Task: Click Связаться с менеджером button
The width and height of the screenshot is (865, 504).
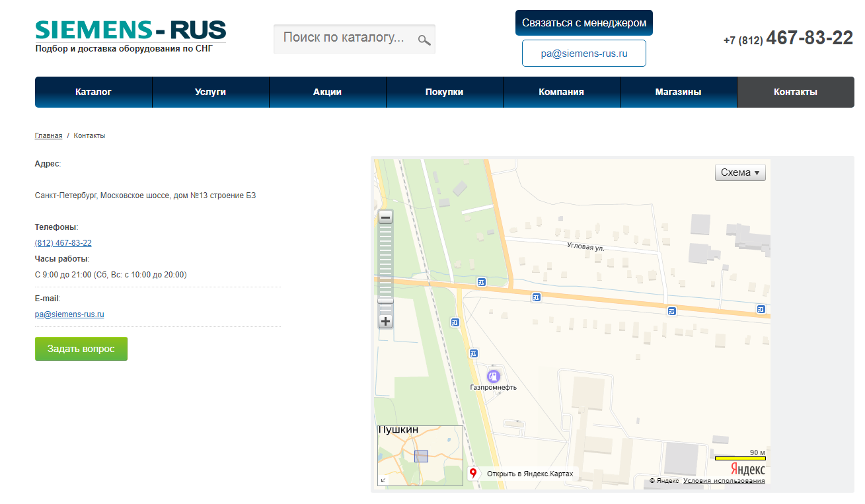Action: pyautogui.click(x=584, y=22)
